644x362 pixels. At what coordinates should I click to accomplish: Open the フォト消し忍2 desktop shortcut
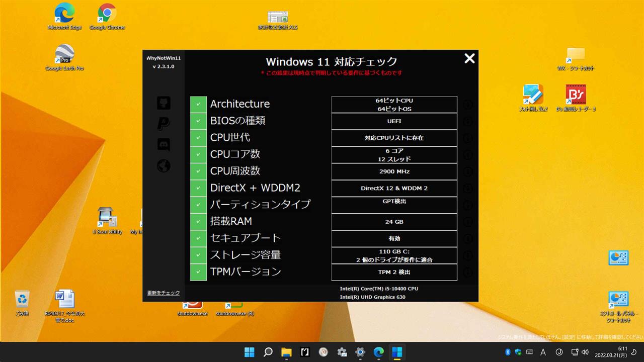[x=533, y=98]
